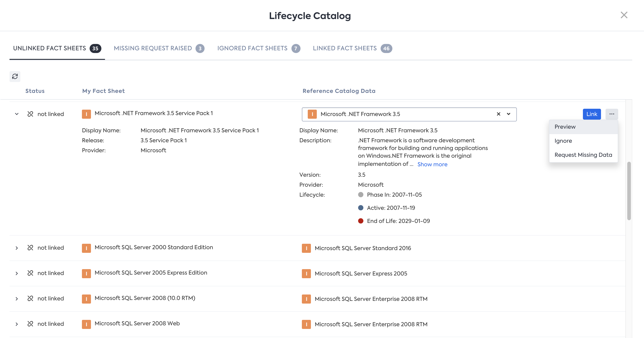Click the blue Active lifecycle dot
The width and height of the screenshot is (644, 338).
(360, 208)
